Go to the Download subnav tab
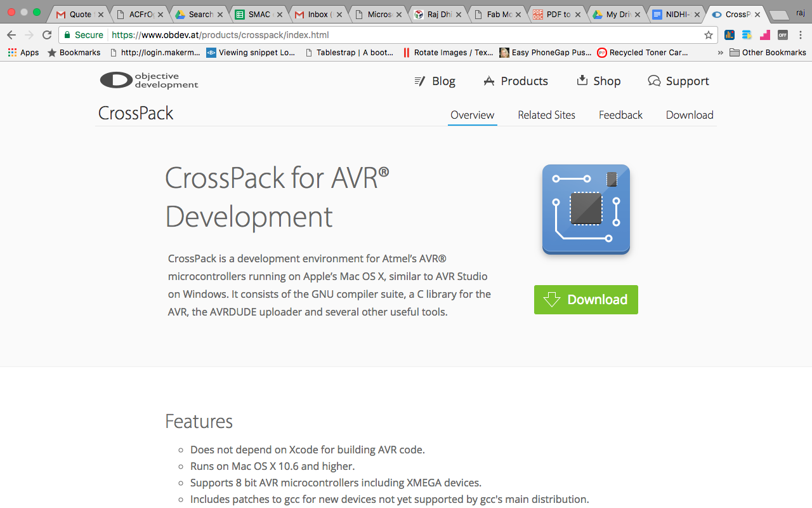This screenshot has height=508, width=812. click(690, 115)
